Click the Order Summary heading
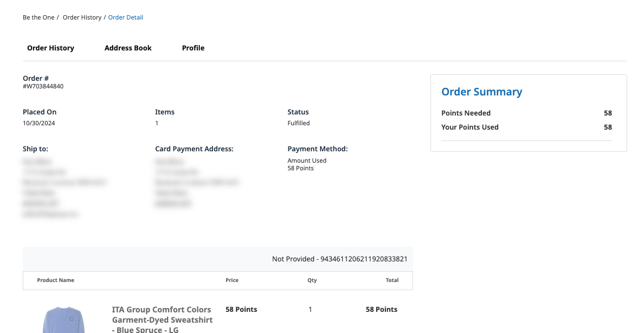The width and height of the screenshot is (644, 333). [x=481, y=92]
